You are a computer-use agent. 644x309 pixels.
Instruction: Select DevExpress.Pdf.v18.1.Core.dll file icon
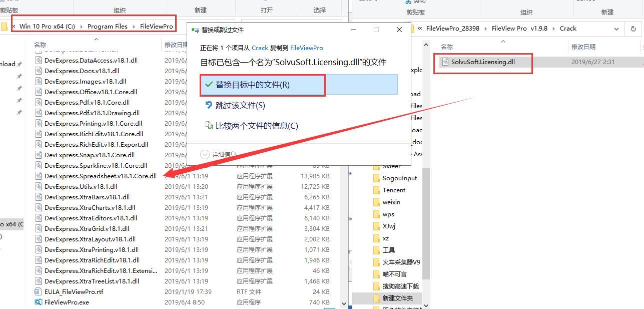pyautogui.click(x=39, y=102)
